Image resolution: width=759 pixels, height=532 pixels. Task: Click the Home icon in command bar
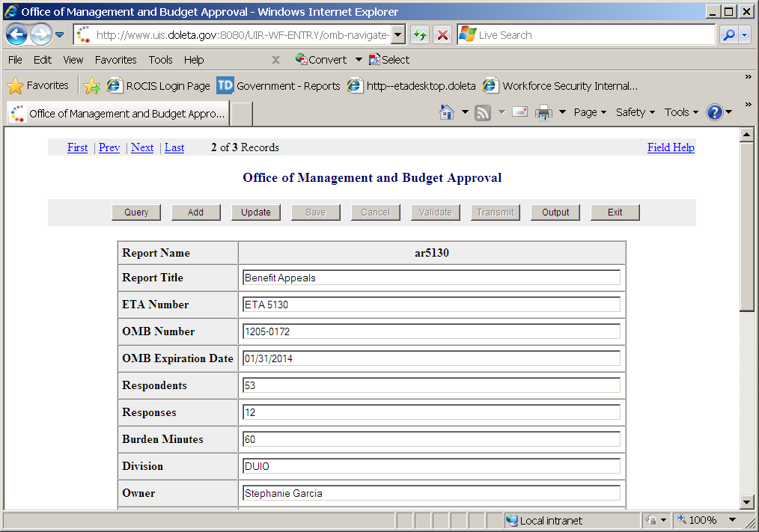click(447, 112)
